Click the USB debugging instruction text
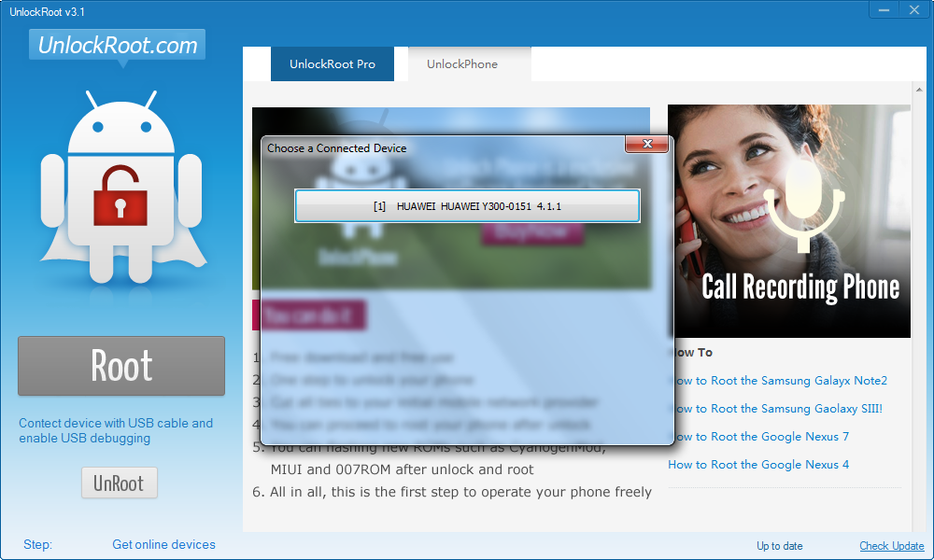934x560 pixels. [x=116, y=430]
